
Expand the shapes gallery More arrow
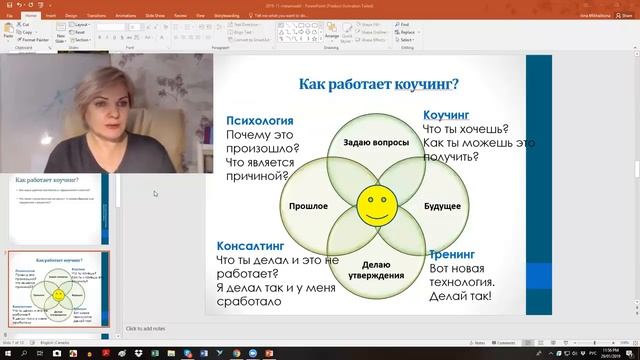tap(321, 39)
